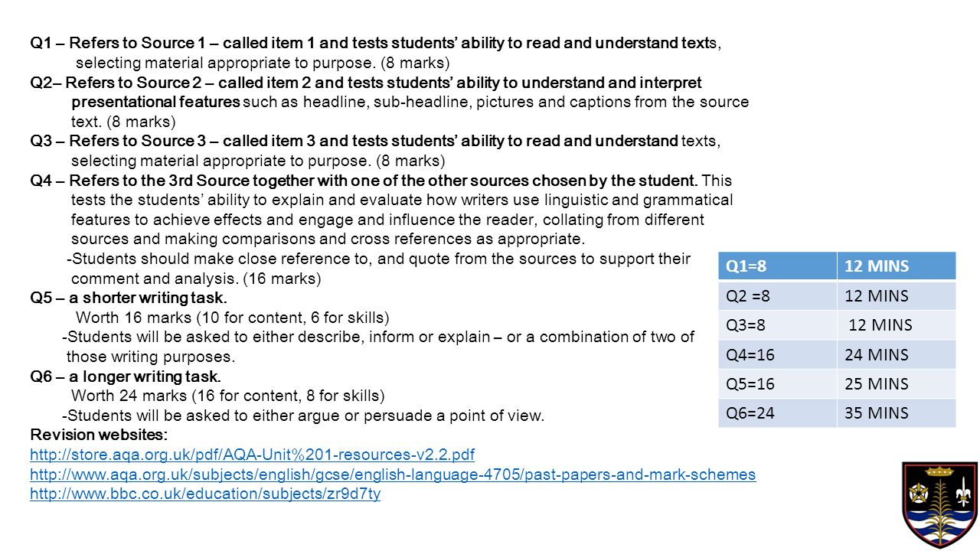The image size is (980, 551).
Task: Click the Q2 =8 table cell
Action: (x=778, y=295)
